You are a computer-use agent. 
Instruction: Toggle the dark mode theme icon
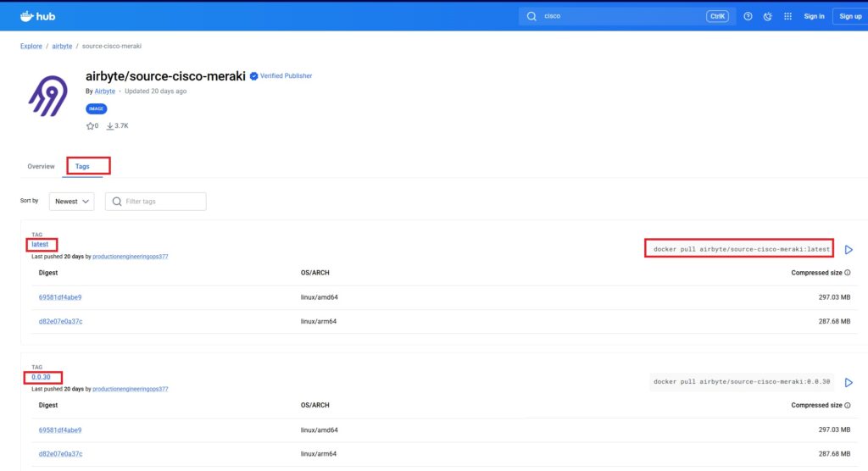coord(768,16)
